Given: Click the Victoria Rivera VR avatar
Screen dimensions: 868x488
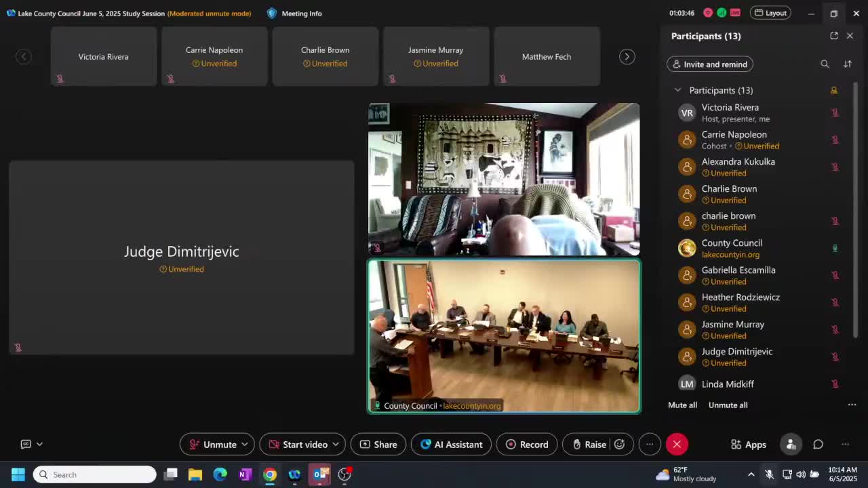Looking at the screenshot, I should click(687, 113).
